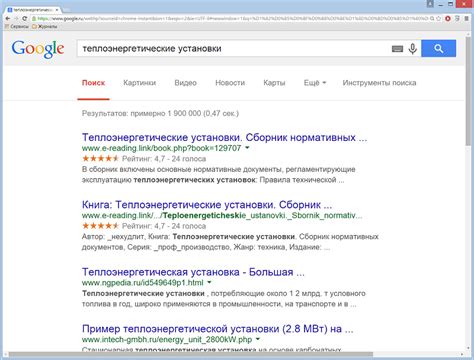Open result 'Книга: Теплоэнергетические установки. Сборник ...'
The image size is (474, 360).
coord(207,205)
